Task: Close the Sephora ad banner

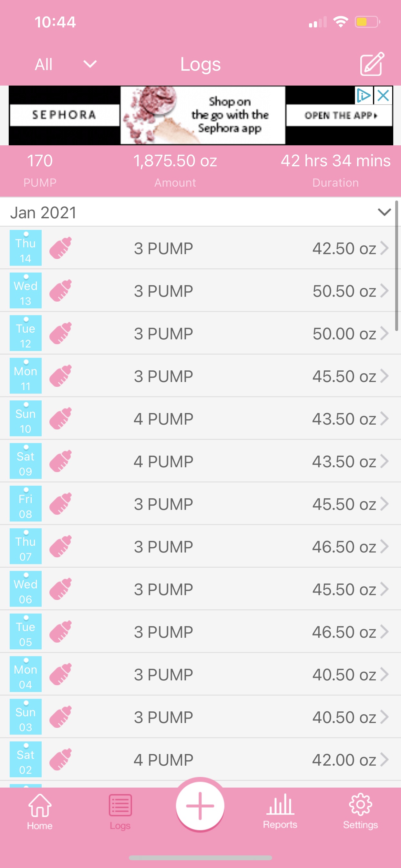Action: (x=384, y=96)
